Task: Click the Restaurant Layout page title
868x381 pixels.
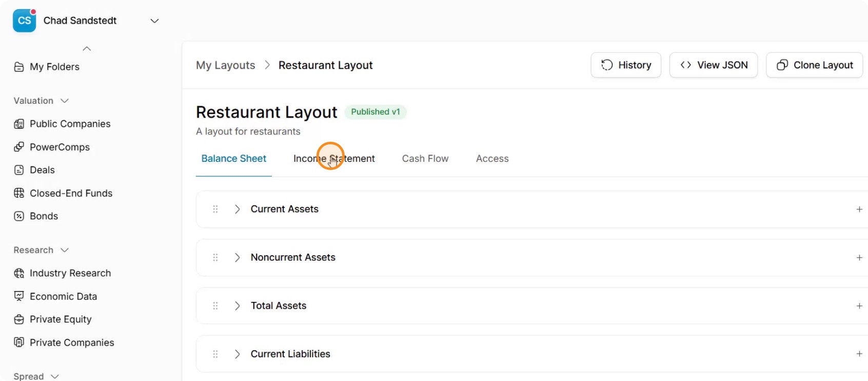Action: tap(267, 112)
